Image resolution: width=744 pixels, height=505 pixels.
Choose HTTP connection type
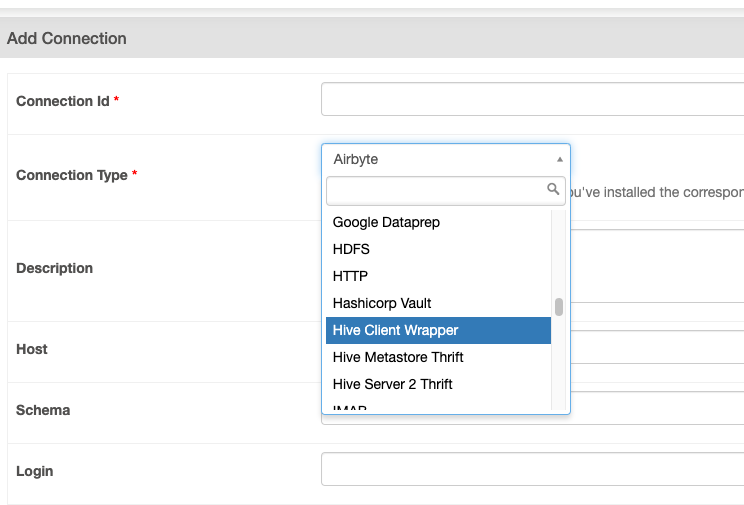point(438,276)
